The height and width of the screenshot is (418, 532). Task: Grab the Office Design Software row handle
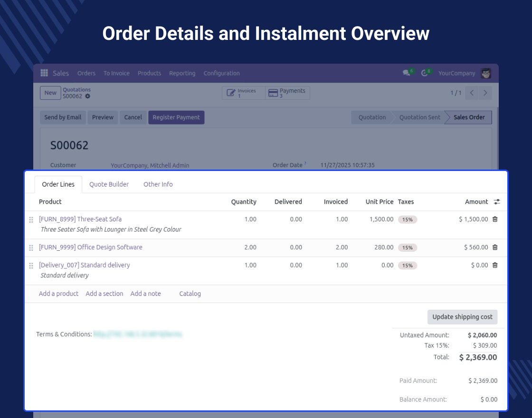tap(31, 248)
